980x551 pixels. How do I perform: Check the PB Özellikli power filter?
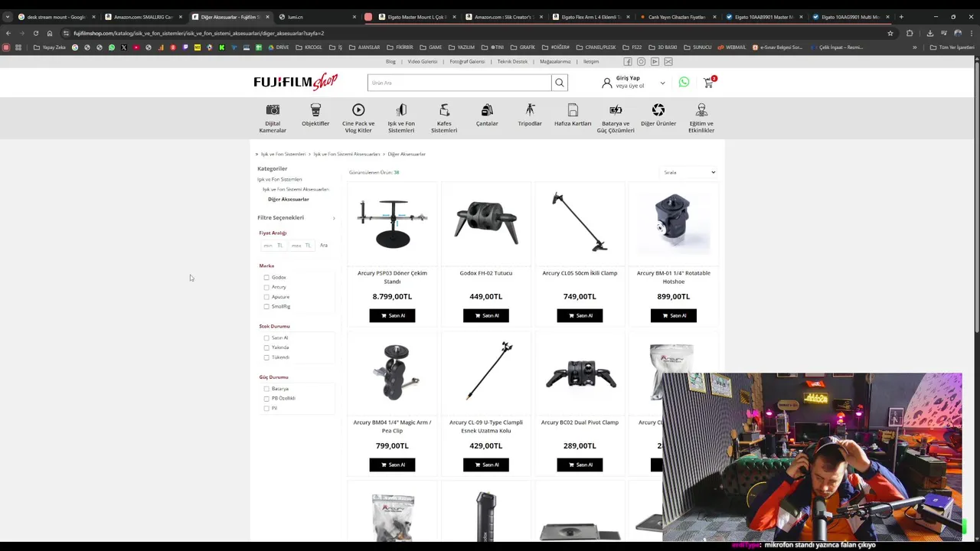266,399
